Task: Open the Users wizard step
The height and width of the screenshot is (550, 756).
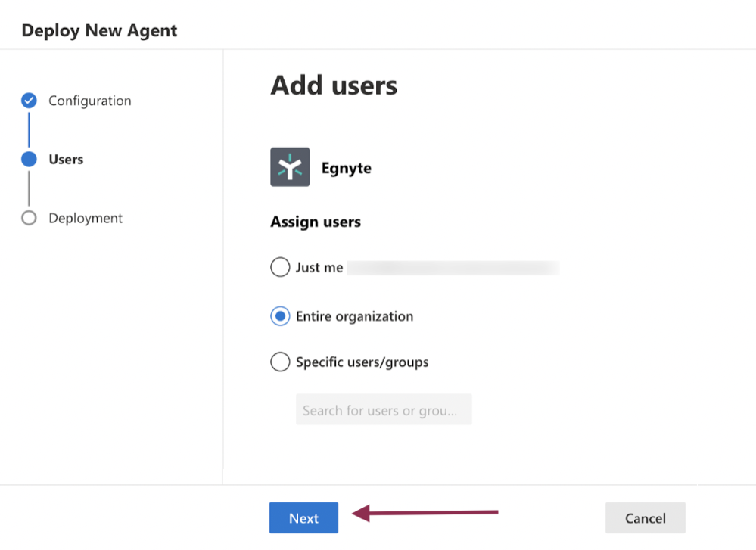Action: (67, 159)
